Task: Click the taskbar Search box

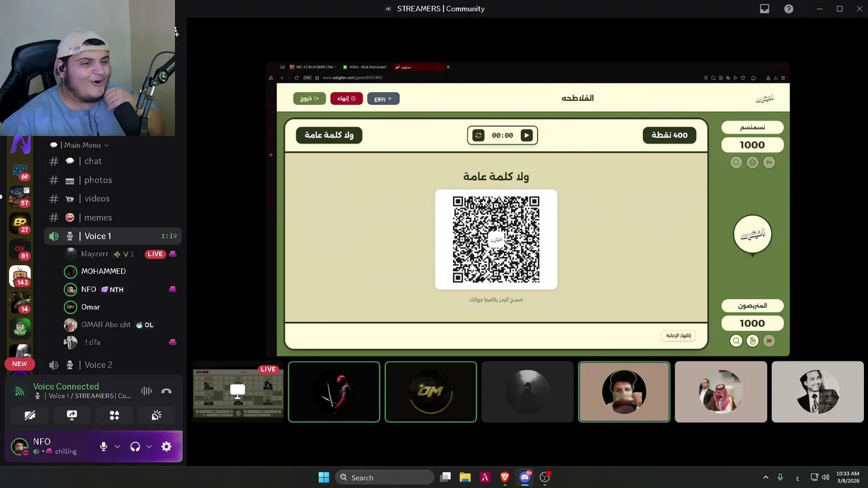Action: point(385,477)
